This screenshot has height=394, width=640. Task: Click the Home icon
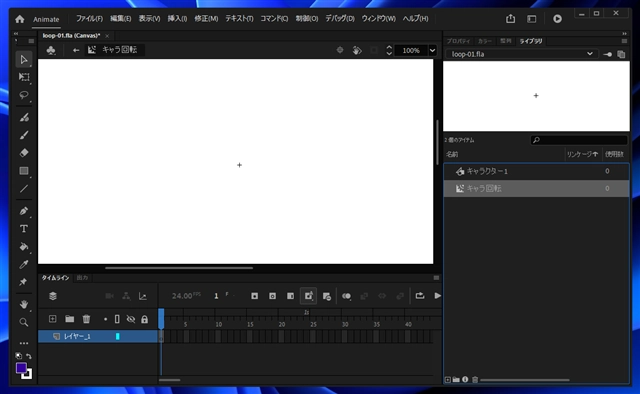point(20,19)
